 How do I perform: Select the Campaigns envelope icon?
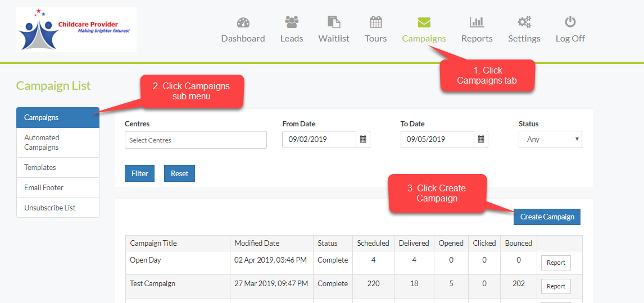(424, 22)
